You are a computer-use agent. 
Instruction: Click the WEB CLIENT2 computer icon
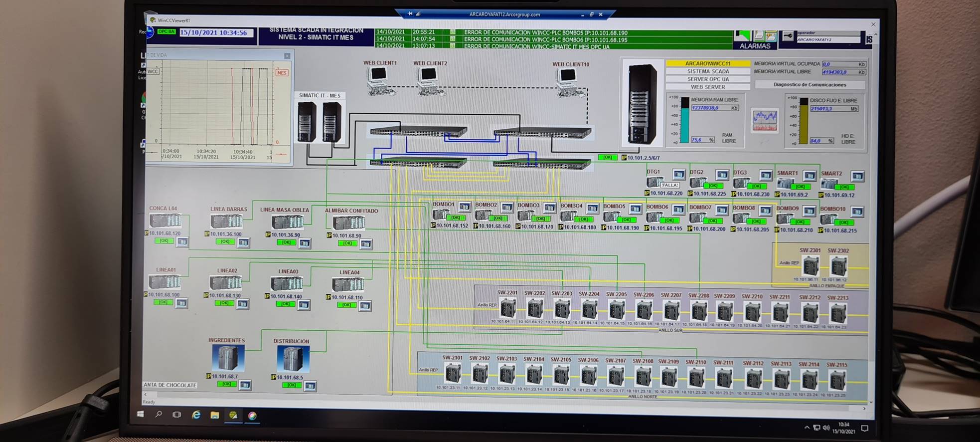430,81
